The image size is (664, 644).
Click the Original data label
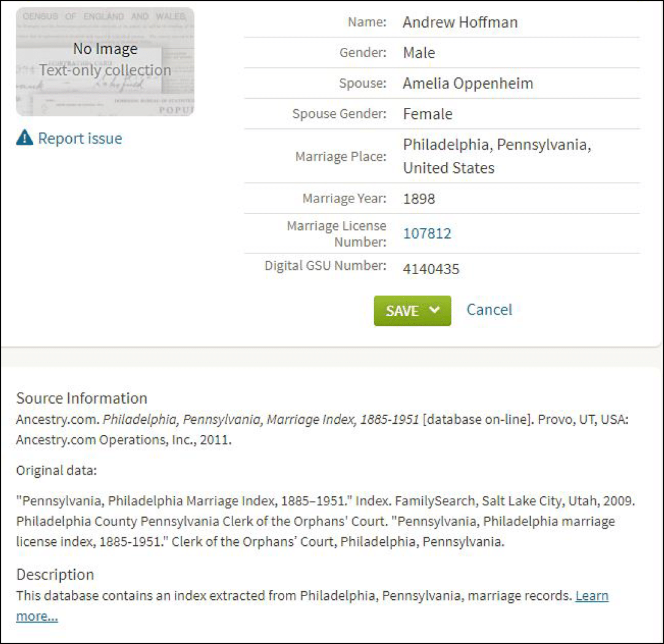point(57,471)
